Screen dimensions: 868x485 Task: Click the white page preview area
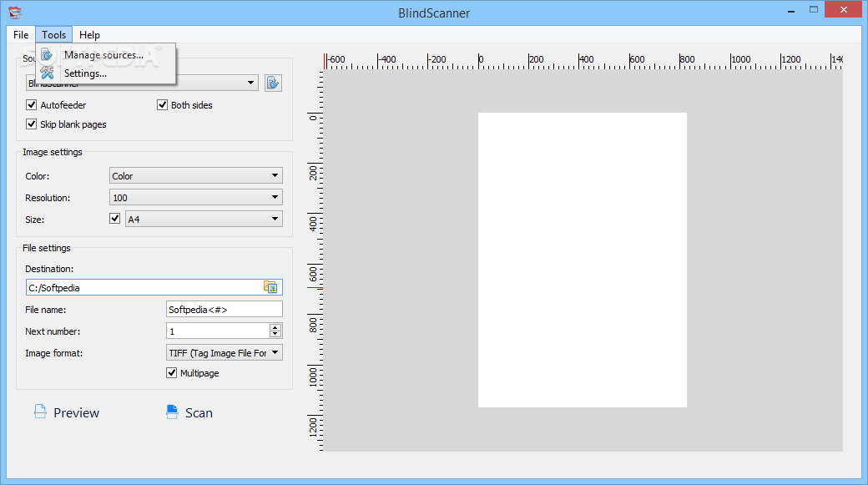583,260
